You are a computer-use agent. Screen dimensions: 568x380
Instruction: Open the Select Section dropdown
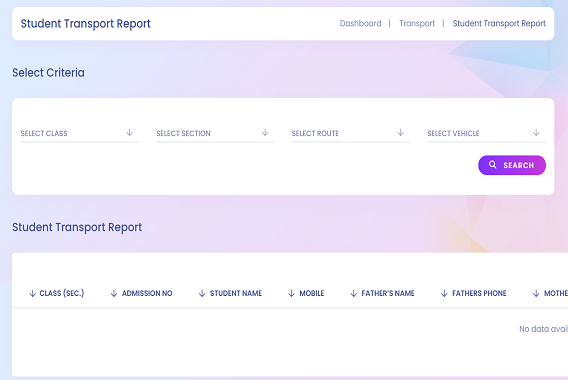[x=215, y=133]
